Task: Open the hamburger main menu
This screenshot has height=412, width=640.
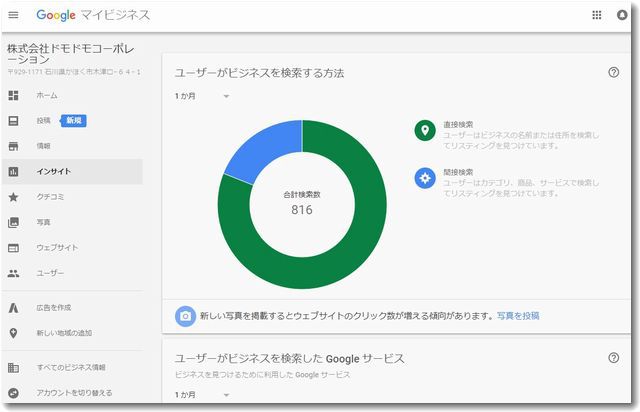Action: (x=13, y=15)
